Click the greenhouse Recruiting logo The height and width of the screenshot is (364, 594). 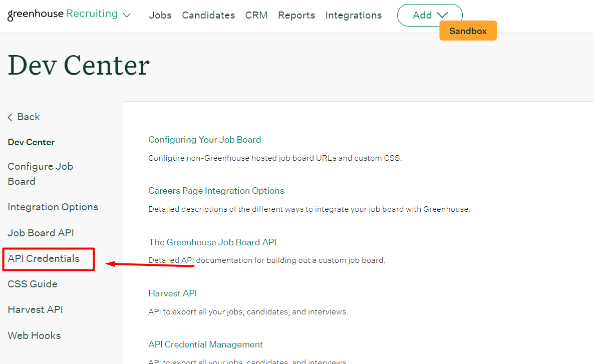(63, 15)
